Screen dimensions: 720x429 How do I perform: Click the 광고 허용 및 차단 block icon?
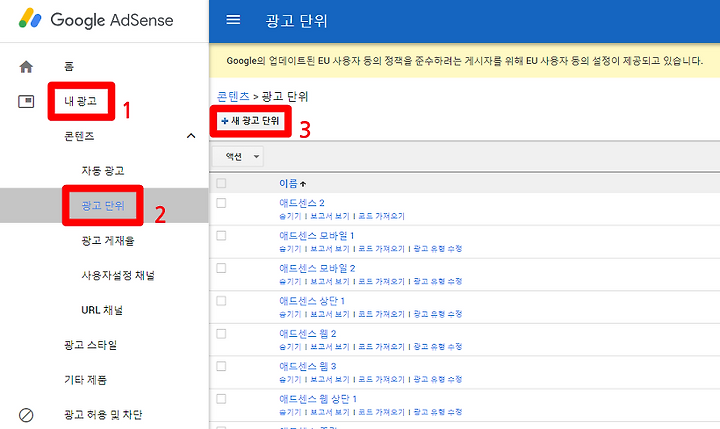[x=26, y=415]
